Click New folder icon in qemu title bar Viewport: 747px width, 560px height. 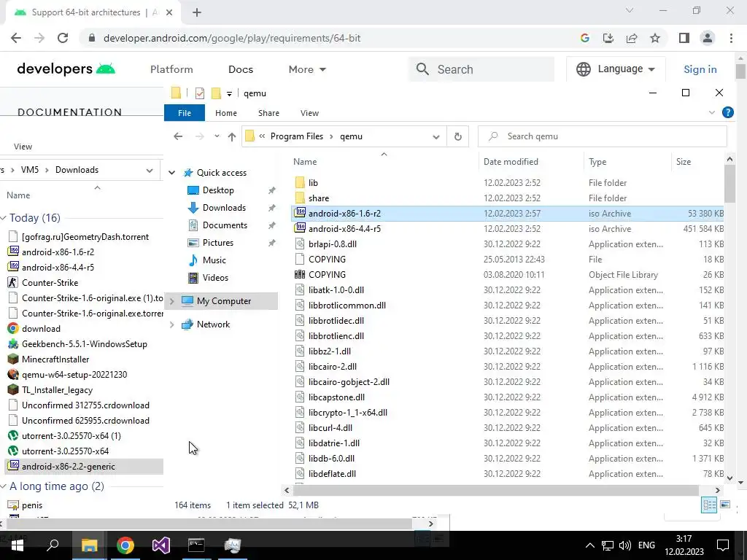(216, 93)
